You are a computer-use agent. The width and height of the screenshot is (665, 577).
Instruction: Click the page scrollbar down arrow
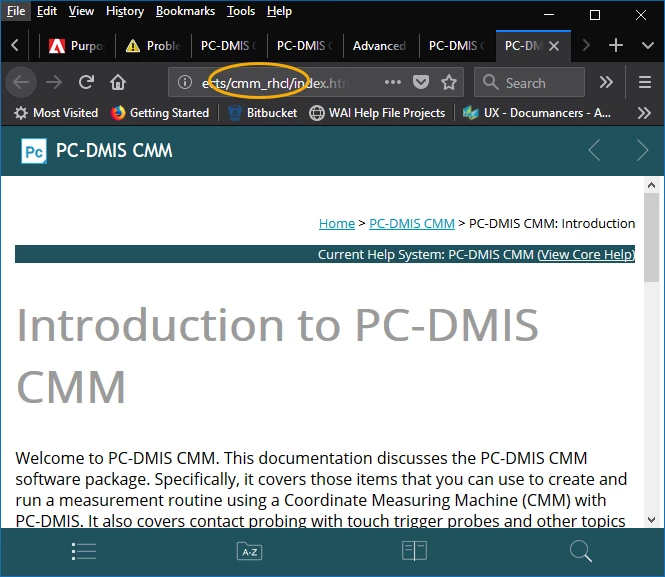651,520
